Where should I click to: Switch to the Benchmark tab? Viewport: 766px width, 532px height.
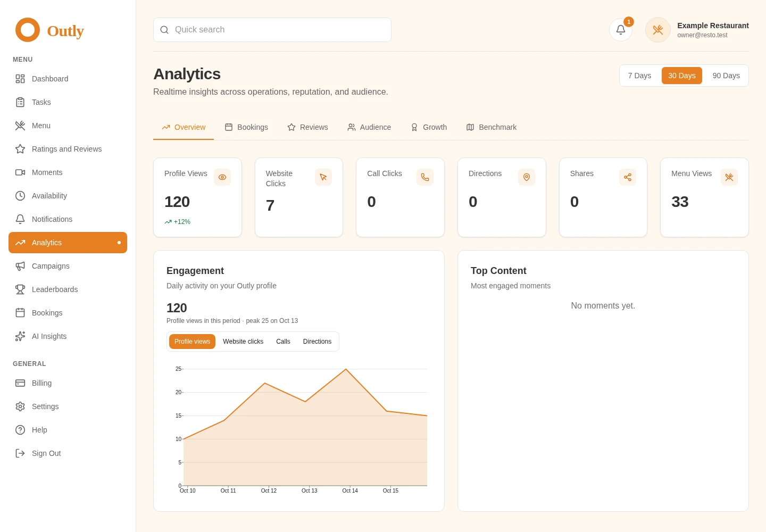tap(492, 127)
